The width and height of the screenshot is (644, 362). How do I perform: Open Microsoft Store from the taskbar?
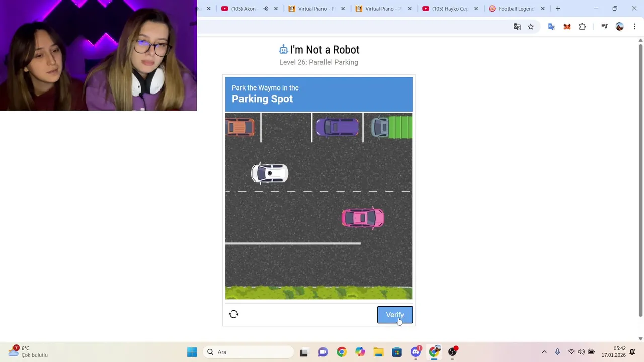397,352
